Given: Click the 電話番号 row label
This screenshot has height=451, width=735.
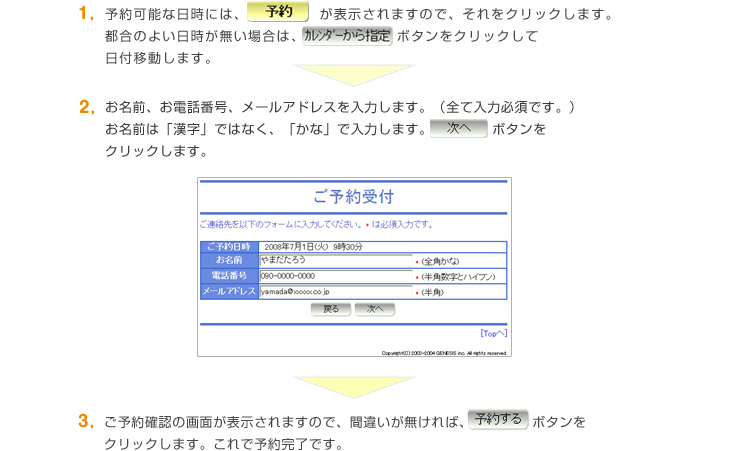Looking at the screenshot, I should (x=229, y=276).
